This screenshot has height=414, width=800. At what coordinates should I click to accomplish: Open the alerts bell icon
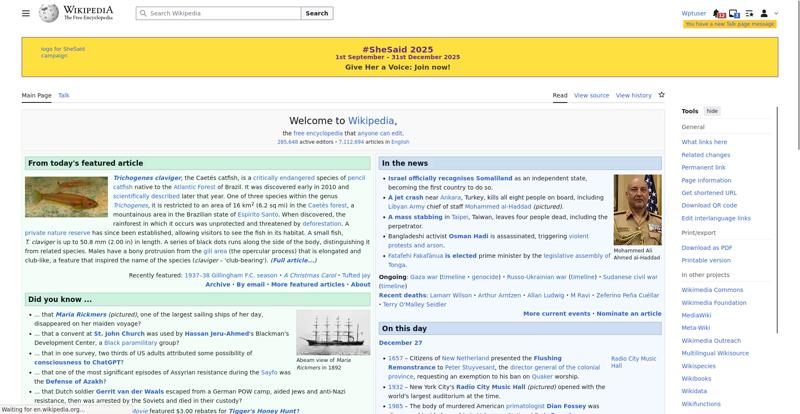[719, 14]
